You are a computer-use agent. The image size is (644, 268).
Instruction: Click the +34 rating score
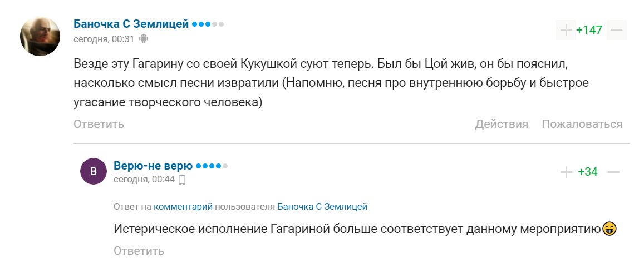pyautogui.click(x=588, y=172)
